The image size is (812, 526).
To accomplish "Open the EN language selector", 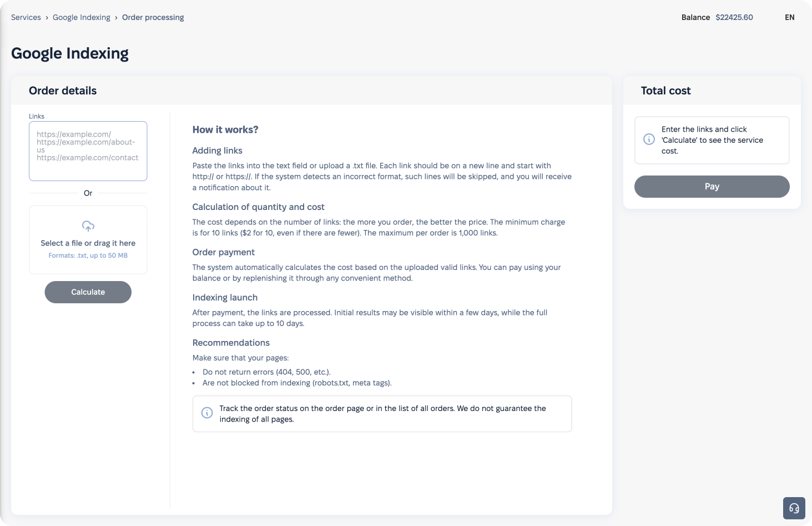I will point(789,17).
